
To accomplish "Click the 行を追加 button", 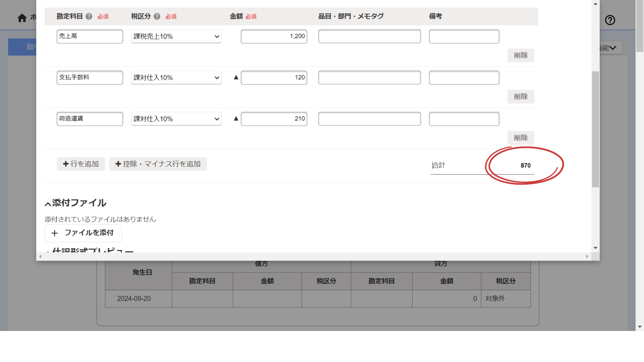I will tap(81, 164).
